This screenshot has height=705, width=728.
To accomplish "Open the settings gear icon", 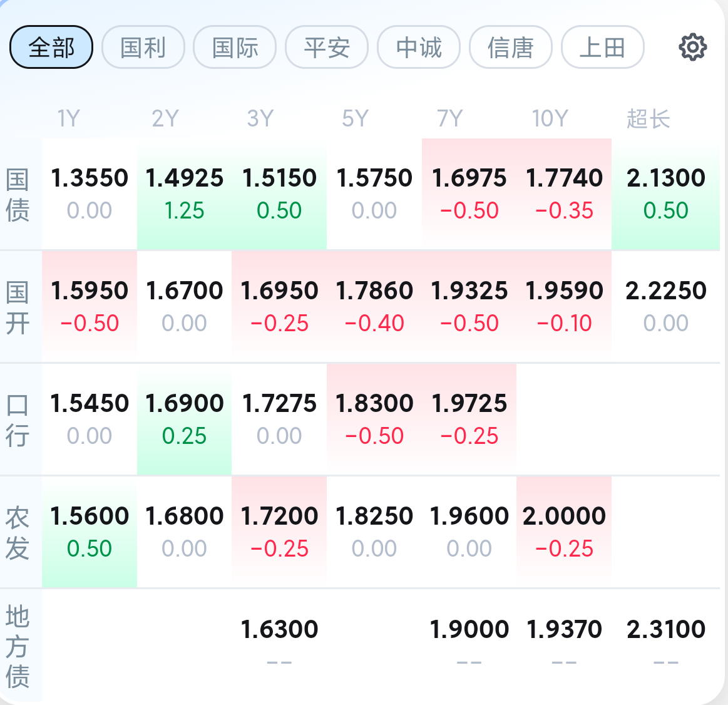I will coord(693,47).
